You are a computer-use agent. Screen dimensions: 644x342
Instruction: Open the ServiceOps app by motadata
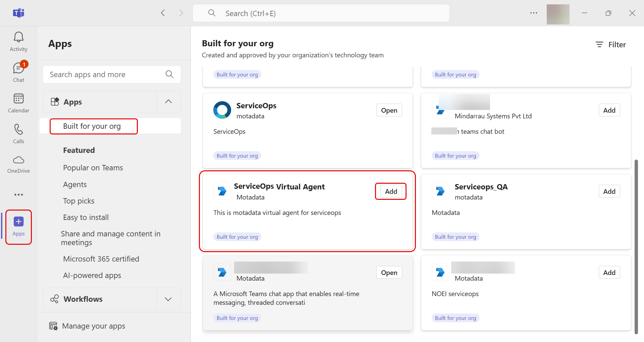point(389,110)
